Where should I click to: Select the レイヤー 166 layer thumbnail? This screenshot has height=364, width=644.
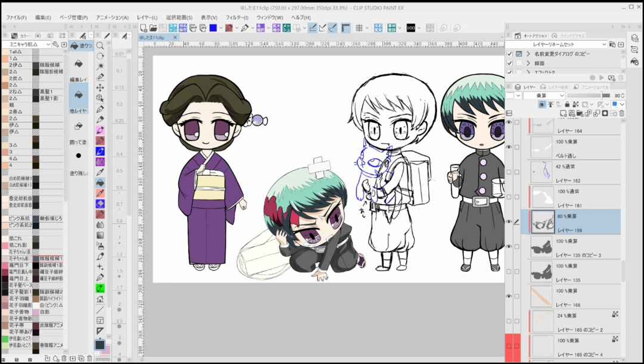click(541, 296)
